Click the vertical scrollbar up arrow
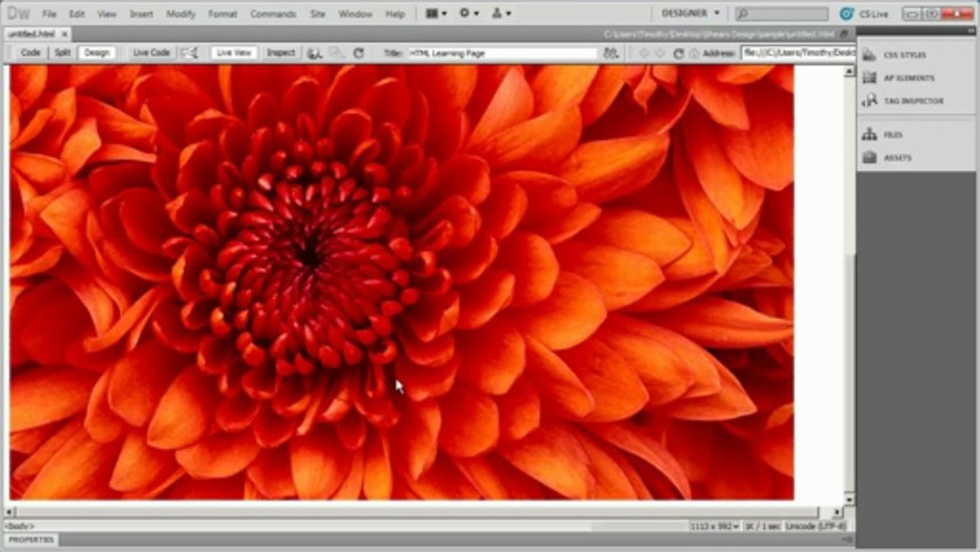The height and width of the screenshot is (552, 980). pos(849,71)
